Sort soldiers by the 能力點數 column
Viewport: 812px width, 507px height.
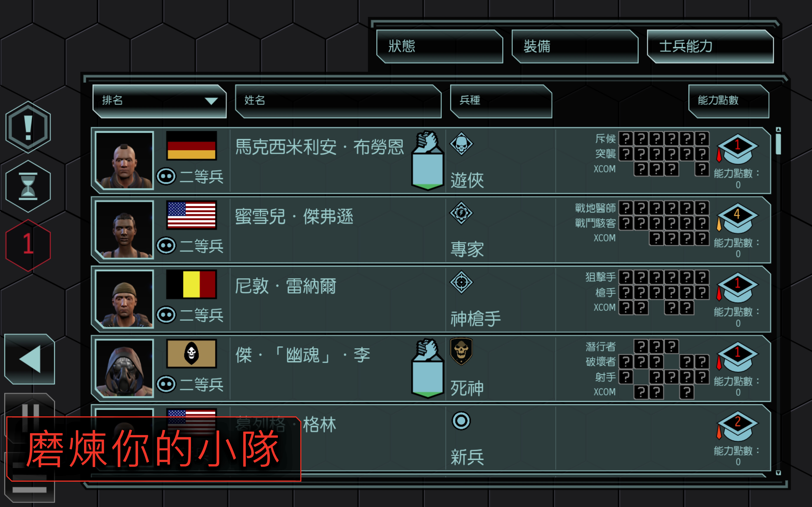[x=729, y=101]
